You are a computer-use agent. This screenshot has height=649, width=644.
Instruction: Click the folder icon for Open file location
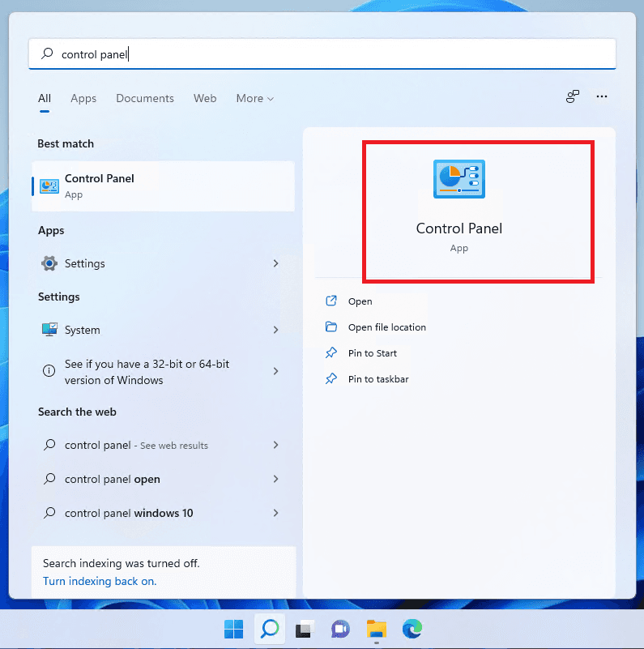331,327
